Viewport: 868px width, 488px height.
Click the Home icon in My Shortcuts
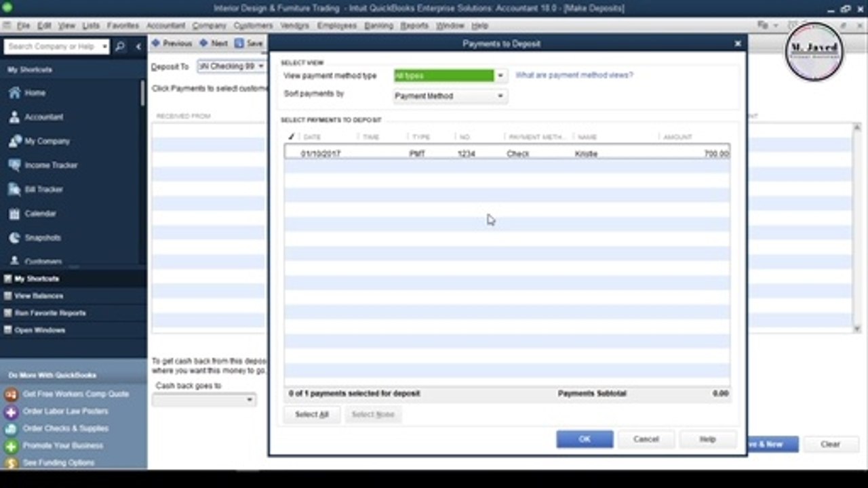tap(14, 93)
